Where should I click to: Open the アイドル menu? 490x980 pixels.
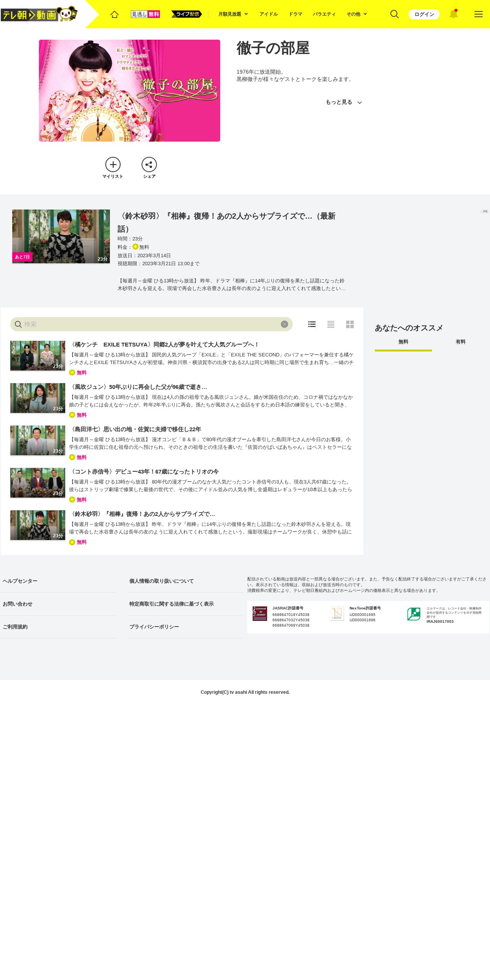point(269,14)
